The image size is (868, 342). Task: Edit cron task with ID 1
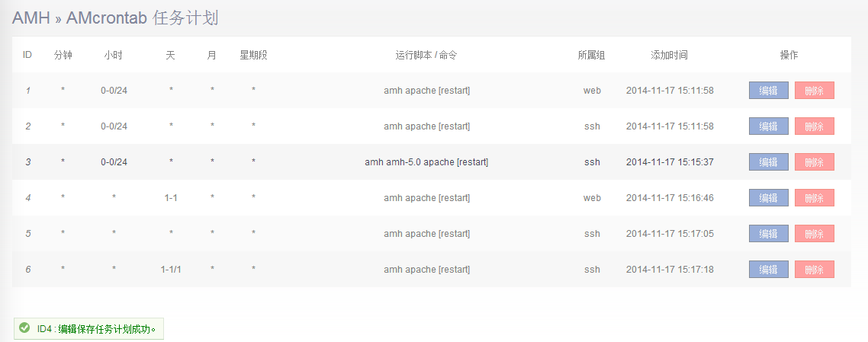tap(768, 91)
